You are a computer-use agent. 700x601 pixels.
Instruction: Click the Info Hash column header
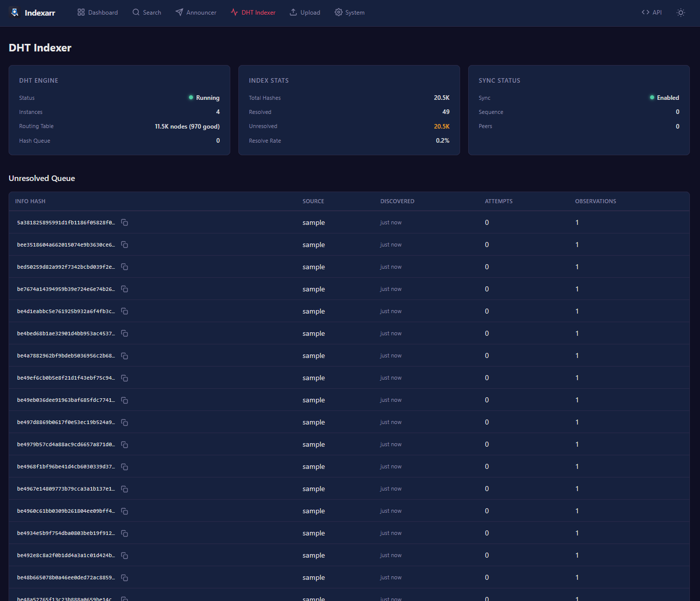pyautogui.click(x=30, y=201)
